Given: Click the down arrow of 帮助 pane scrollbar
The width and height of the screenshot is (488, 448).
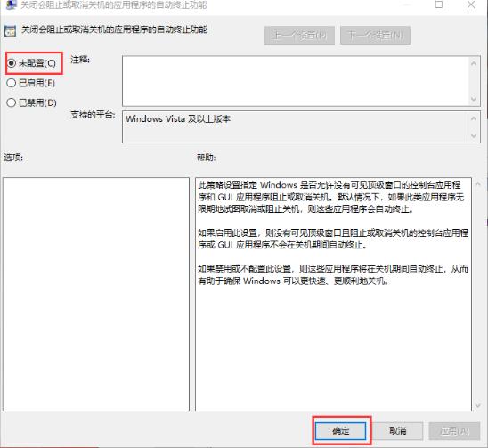Looking at the screenshot, I should [477, 405].
